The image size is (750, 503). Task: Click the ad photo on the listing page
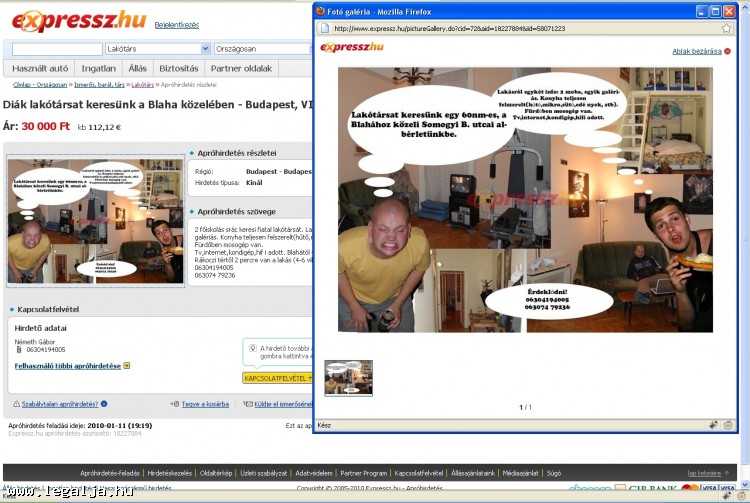point(95,220)
